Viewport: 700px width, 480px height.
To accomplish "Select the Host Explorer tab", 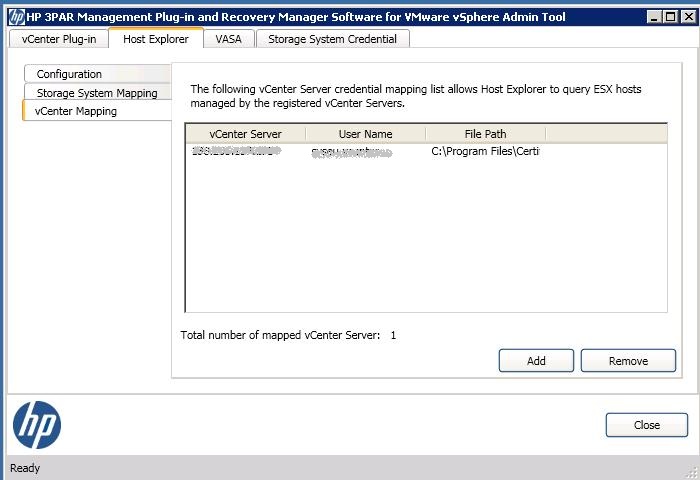I will pyautogui.click(x=156, y=38).
